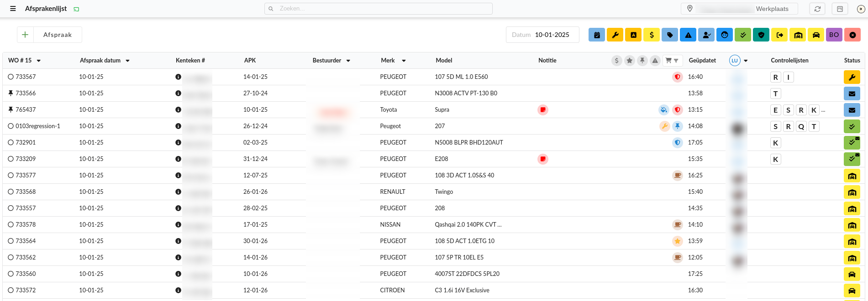This screenshot has height=301, width=868.
Task: Open the Werkplaats location selector
Action: (739, 9)
